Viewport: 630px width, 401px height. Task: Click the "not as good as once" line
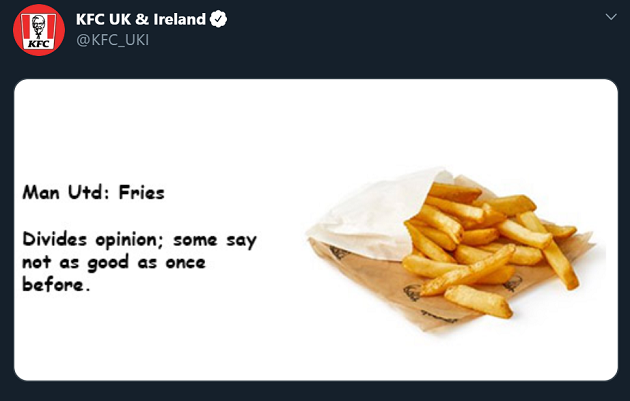113,263
